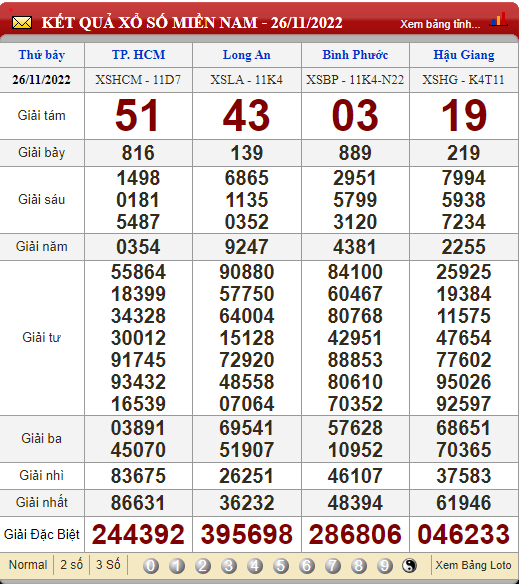Click the 26/11/2022 date cell
This screenshot has height=584, width=523.
[x=41, y=80]
